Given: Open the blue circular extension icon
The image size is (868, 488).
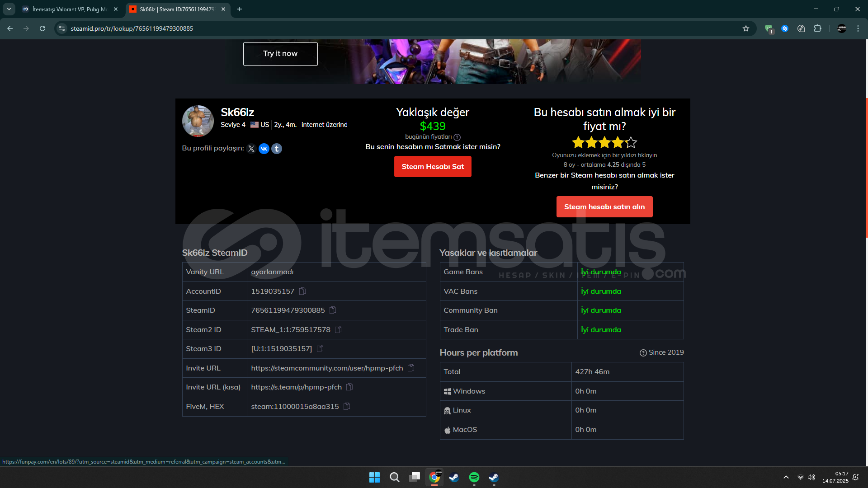Looking at the screenshot, I should pyautogui.click(x=785, y=28).
